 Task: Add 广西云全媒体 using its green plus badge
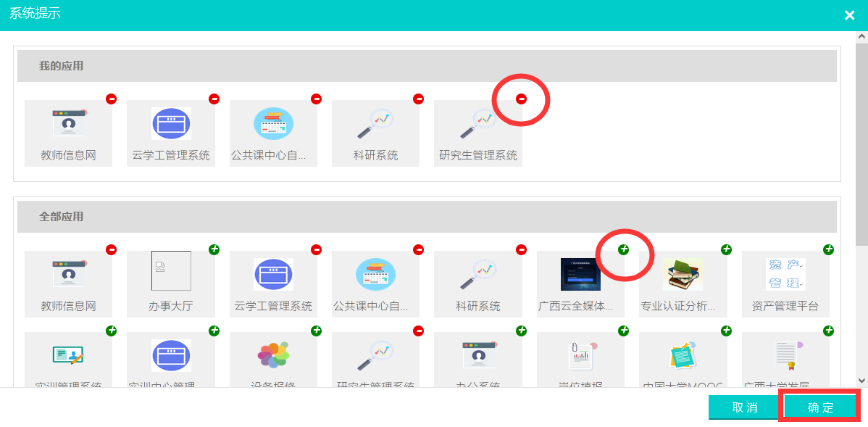tap(624, 249)
